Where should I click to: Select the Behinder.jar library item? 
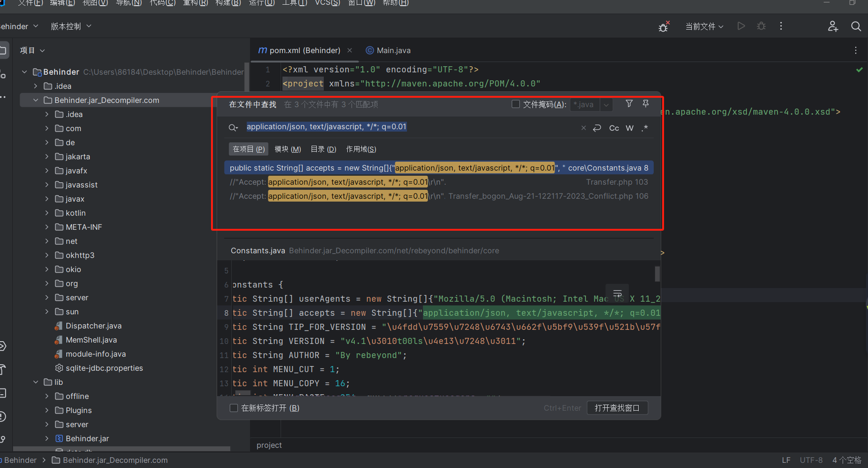click(87, 438)
